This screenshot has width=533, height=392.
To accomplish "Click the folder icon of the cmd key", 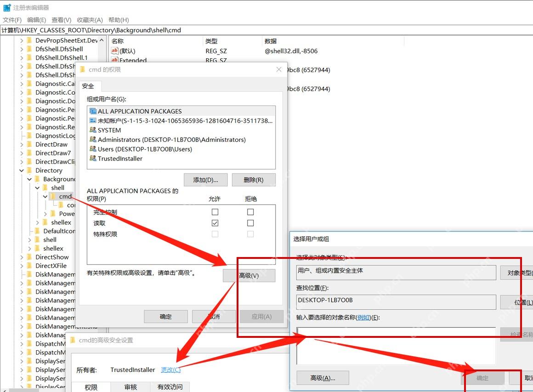I will click(53, 196).
